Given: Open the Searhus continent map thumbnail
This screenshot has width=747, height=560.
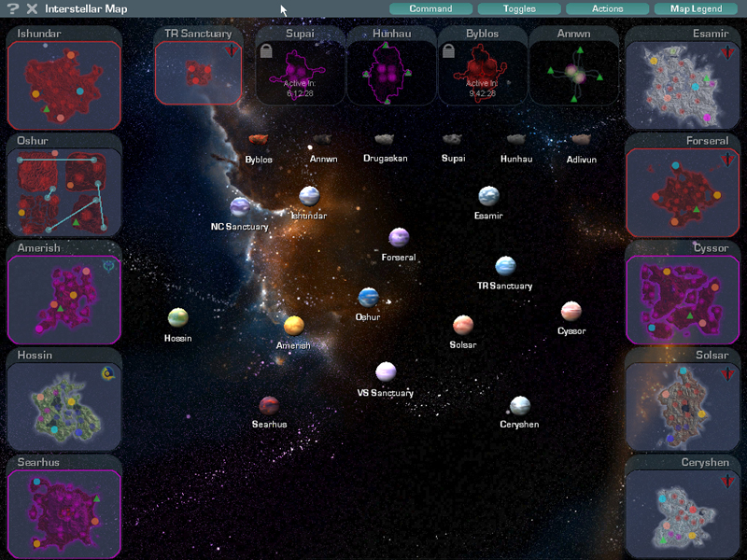Looking at the screenshot, I should pyautogui.click(x=64, y=514).
